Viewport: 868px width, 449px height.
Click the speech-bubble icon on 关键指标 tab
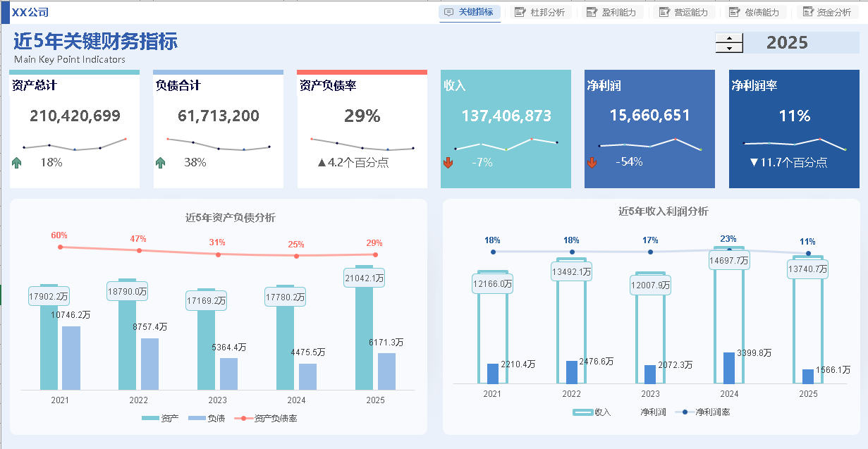(448, 12)
